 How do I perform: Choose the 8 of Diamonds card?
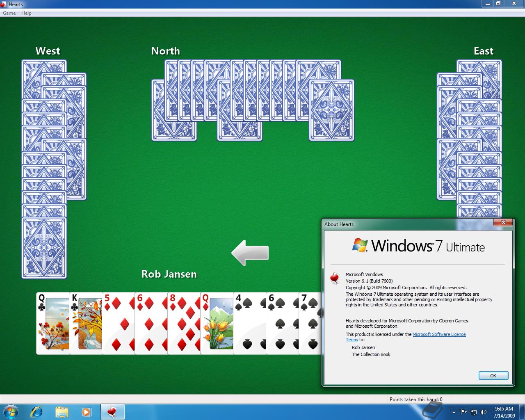tap(184, 323)
